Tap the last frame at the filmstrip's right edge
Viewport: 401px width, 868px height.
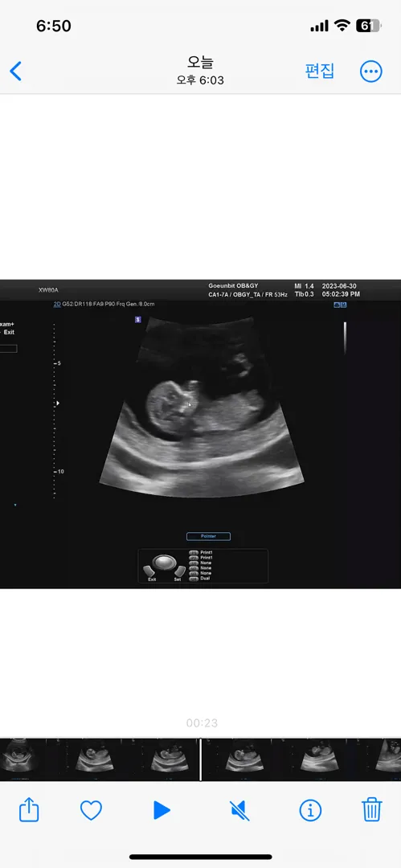tap(387, 759)
